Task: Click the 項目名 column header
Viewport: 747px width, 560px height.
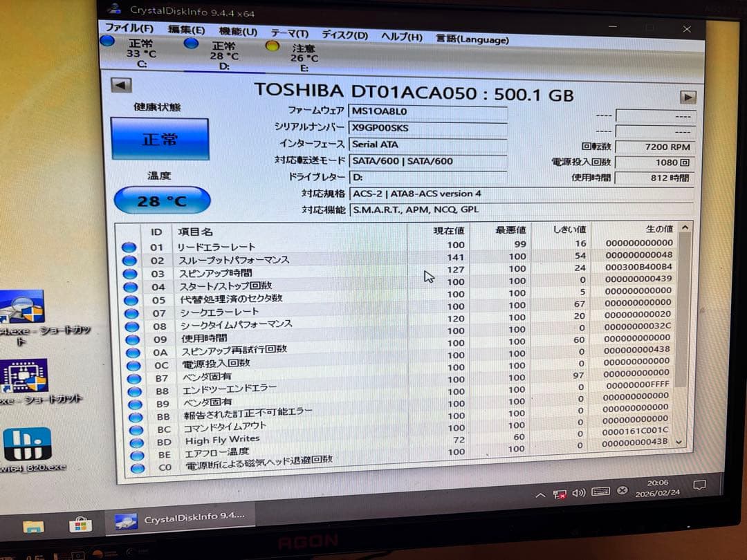Action: point(289,232)
